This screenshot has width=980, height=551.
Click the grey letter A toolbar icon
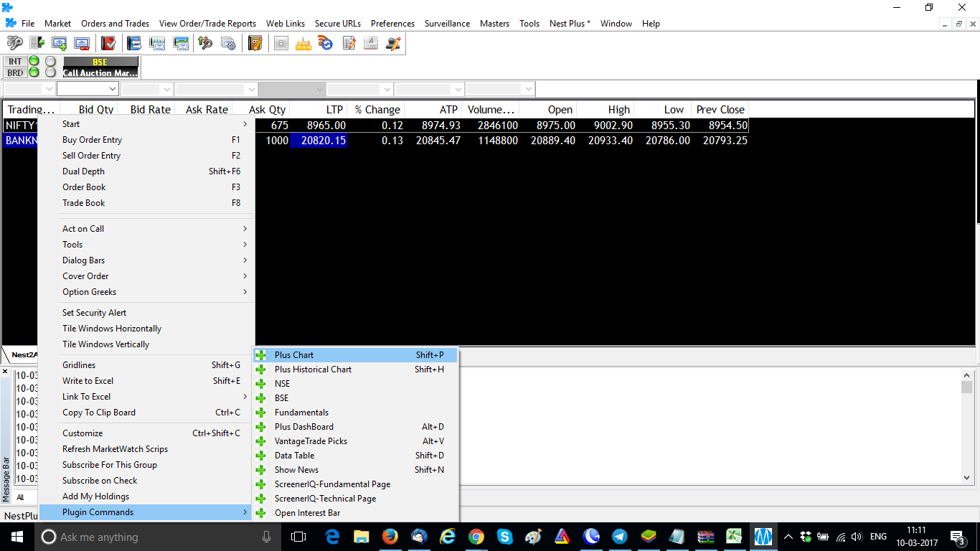tap(371, 43)
